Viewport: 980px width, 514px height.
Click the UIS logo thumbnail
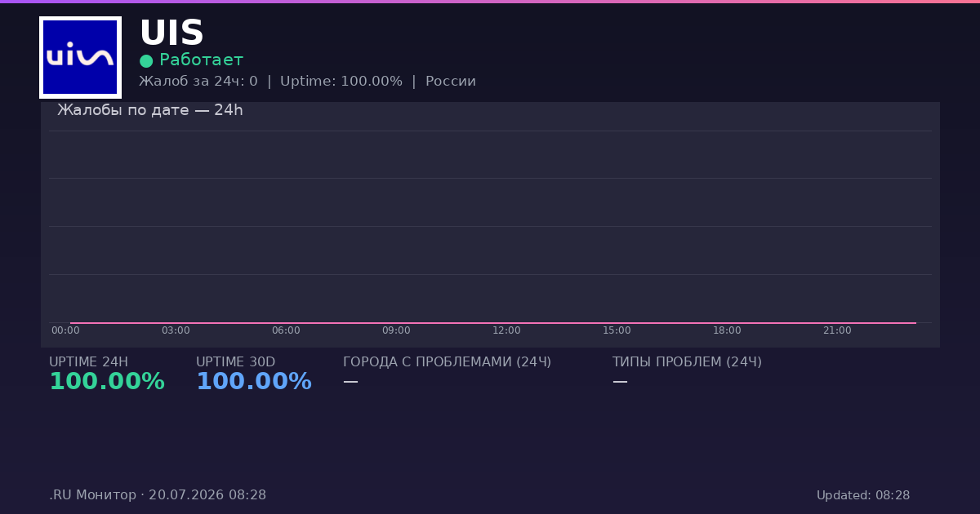(80, 57)
